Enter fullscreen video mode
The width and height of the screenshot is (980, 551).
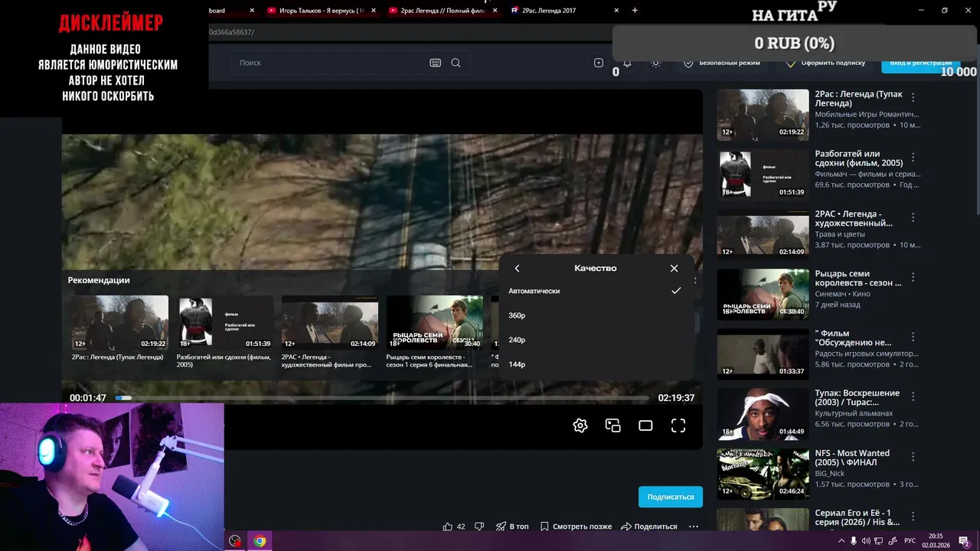tap(678, 425)
